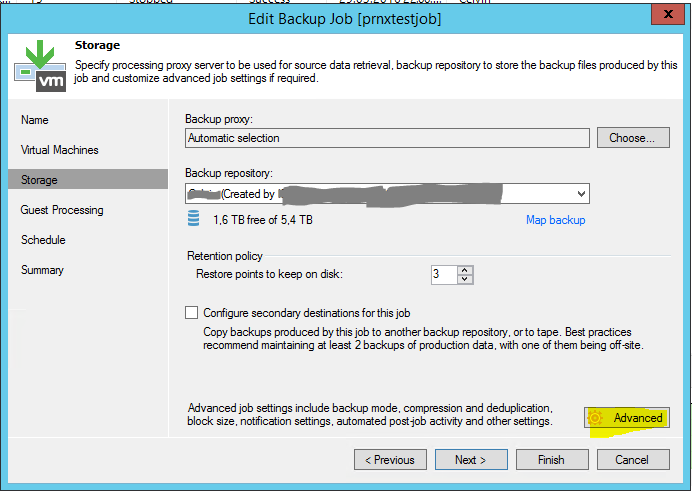Click Finish to save the job

coord(551,460)
